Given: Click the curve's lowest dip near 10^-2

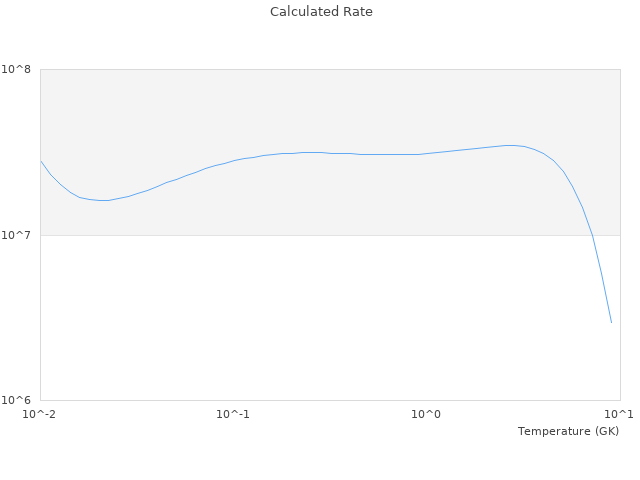Looking at the screenshot, I should tap(102, 200).
